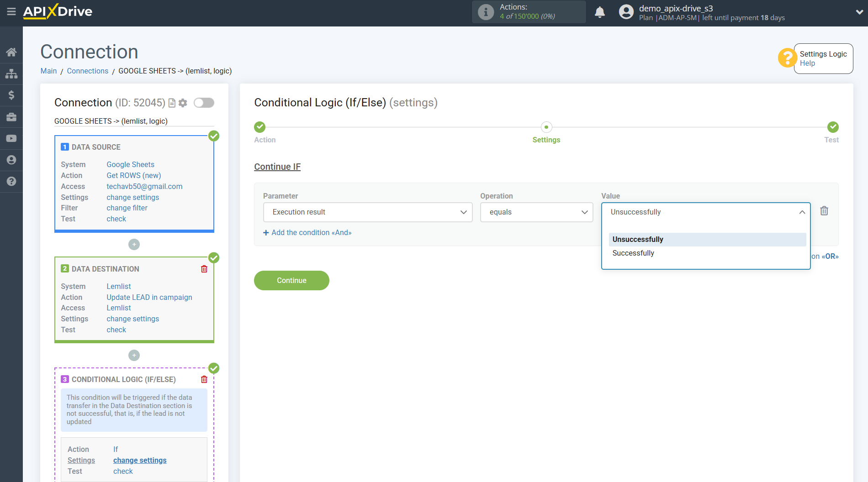Click the Continue IF heading

pyautogui.click(x=277, y=167)
